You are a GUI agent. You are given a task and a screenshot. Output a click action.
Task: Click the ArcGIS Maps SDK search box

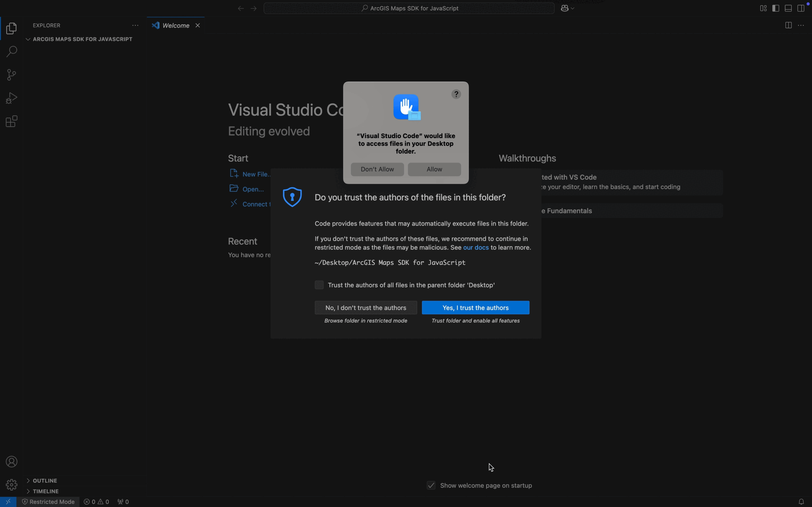409,8
